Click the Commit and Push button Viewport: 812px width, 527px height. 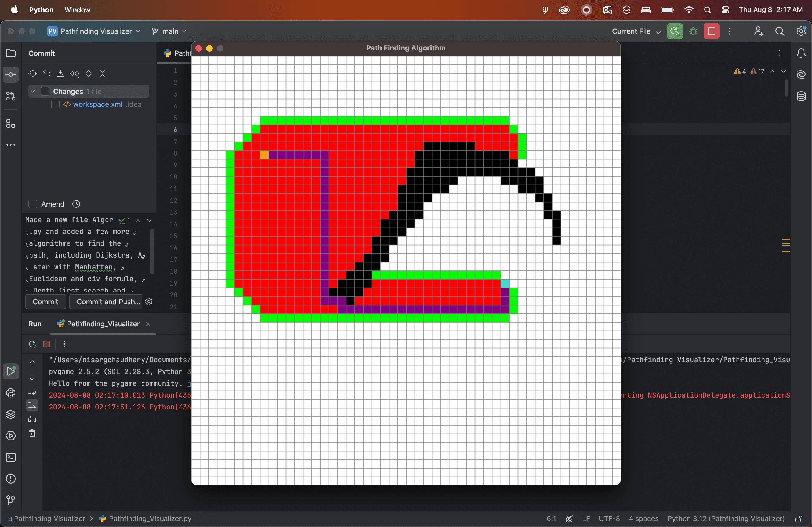tap(107, 302)
